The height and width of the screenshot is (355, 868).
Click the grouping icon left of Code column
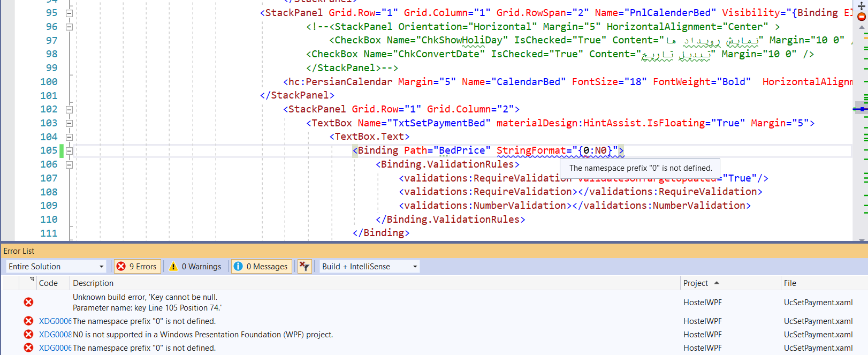[x=32, y=280]
